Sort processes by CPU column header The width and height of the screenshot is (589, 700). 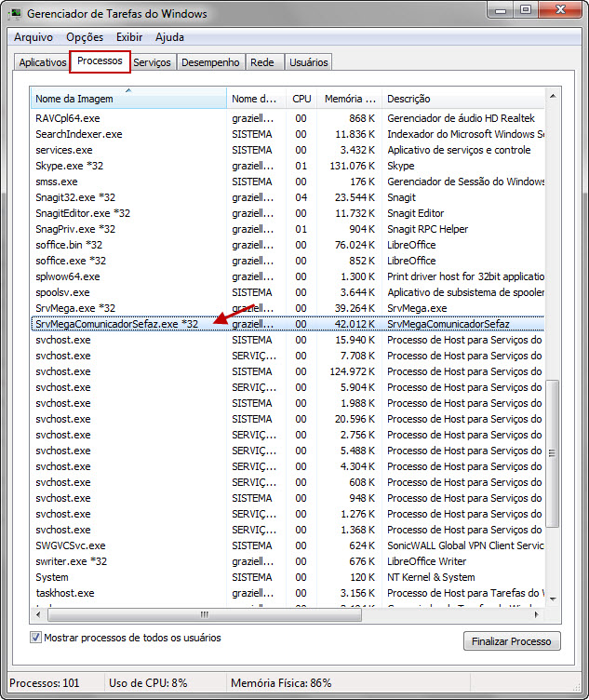pos(301,99)
